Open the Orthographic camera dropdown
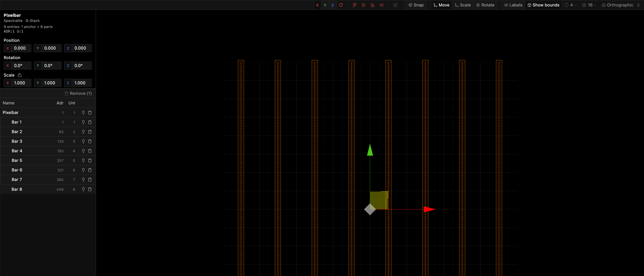The height and width of the screenshot is (276, 644). point(621,5)
